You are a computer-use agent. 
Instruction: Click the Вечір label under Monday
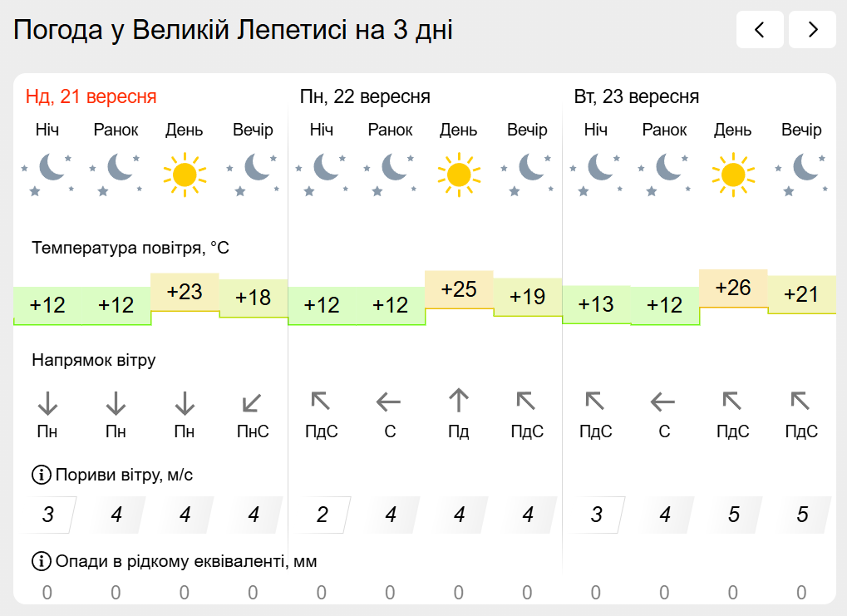[x=527, y=131]
